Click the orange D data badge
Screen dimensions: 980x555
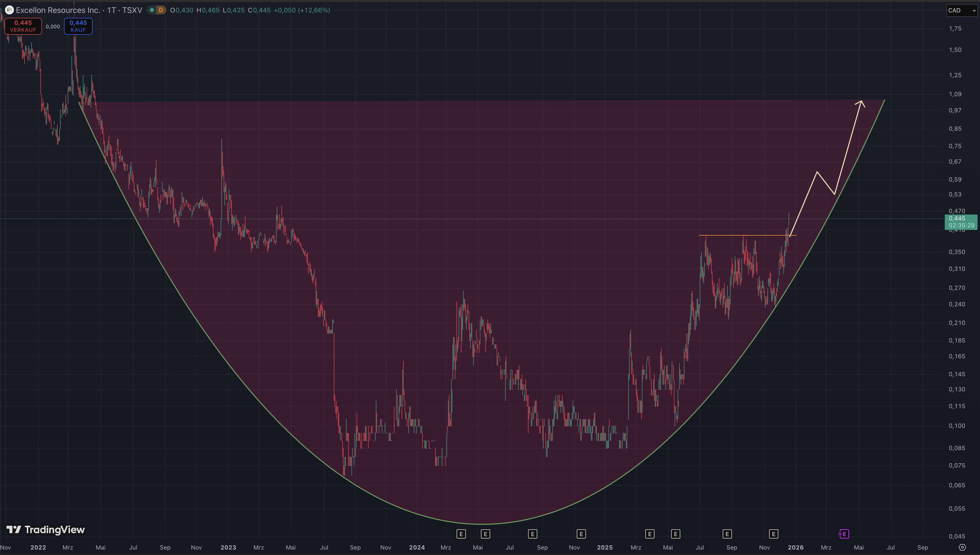(x=161, y=10)
